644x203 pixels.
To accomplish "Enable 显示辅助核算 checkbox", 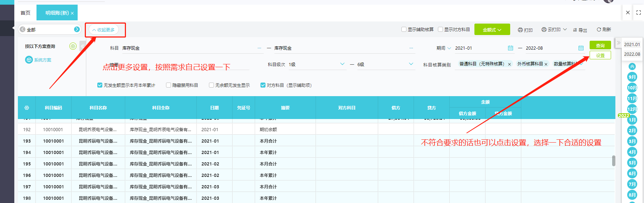I will [404, 29].
